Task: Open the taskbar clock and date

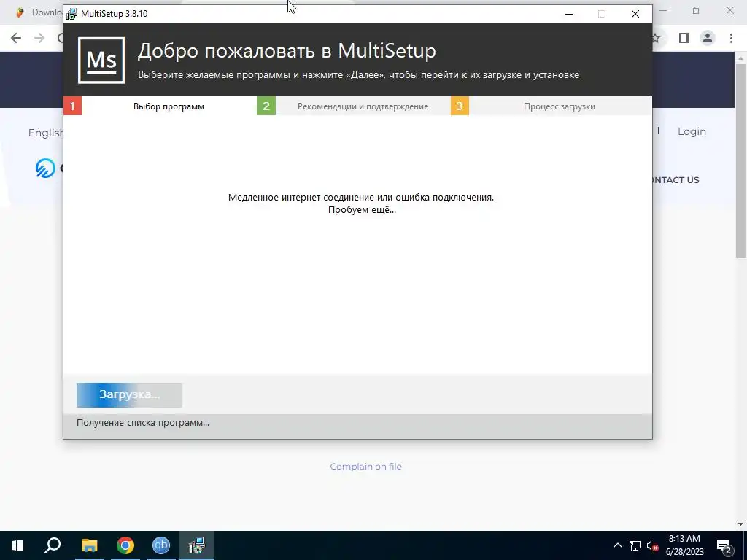Action: point(684,545)
